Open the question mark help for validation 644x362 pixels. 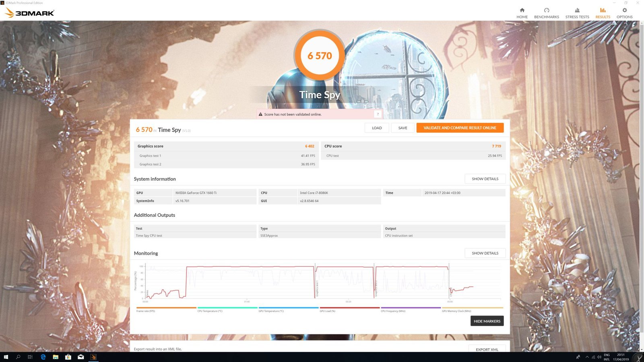pyautogui.click(x=378, y=114)
